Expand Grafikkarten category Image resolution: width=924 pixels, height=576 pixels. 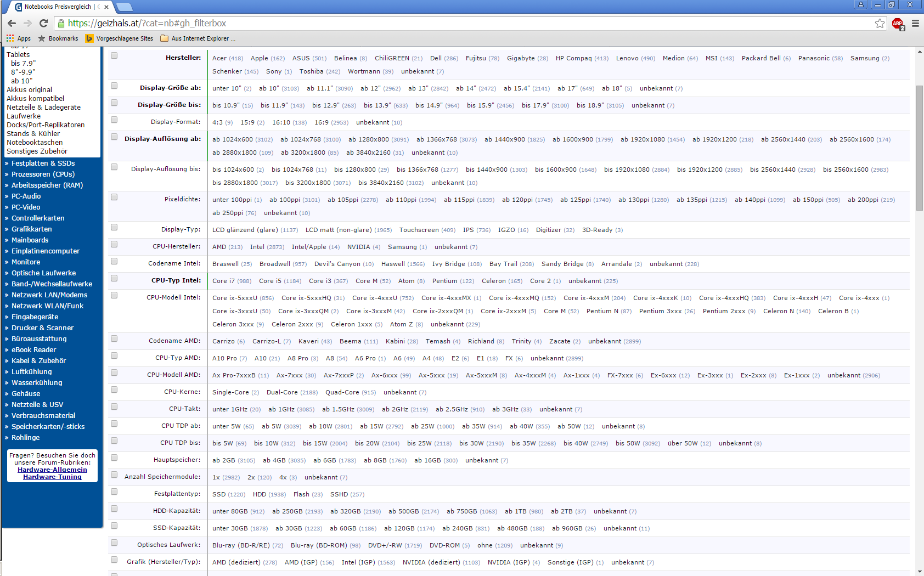coord(31,229)
